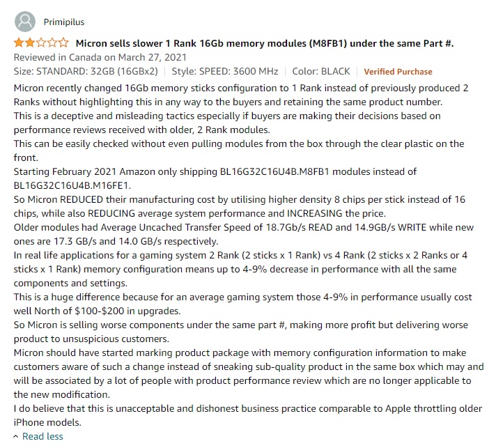The image size is (496, 448).
Task: Click the reviewer profile avatar icon
Action: coord(24,22)
